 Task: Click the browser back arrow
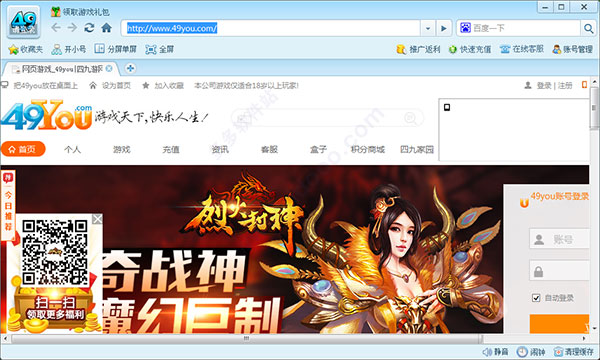point(56,28)
